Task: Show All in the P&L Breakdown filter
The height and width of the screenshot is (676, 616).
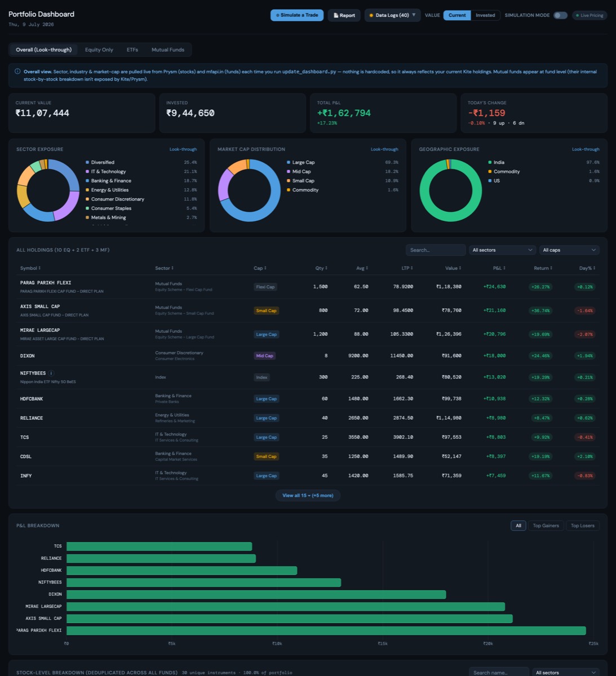Action: [x=518, y=526]
